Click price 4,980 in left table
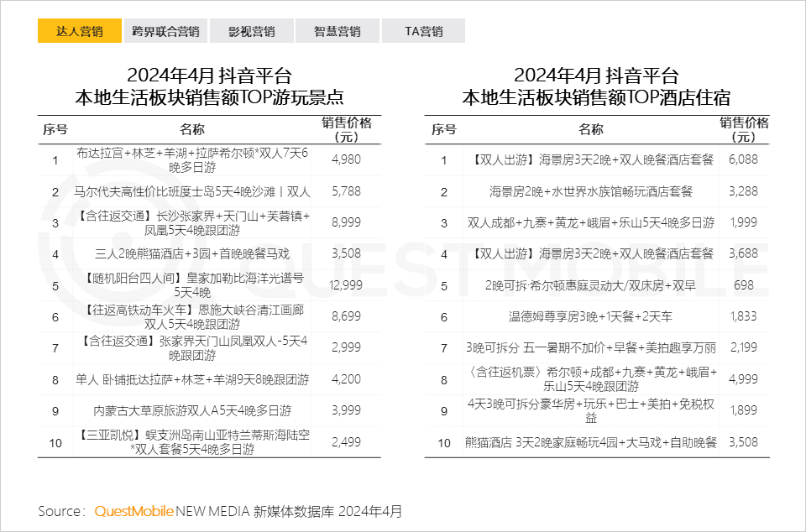The height and width of the screenshot is (532, 806). [347, 159]
